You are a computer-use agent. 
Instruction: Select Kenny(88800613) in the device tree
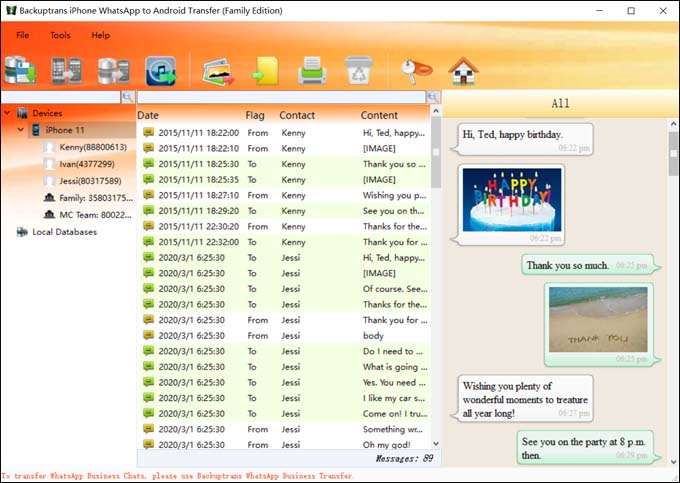pyautogui.click(x=93, y=147)
